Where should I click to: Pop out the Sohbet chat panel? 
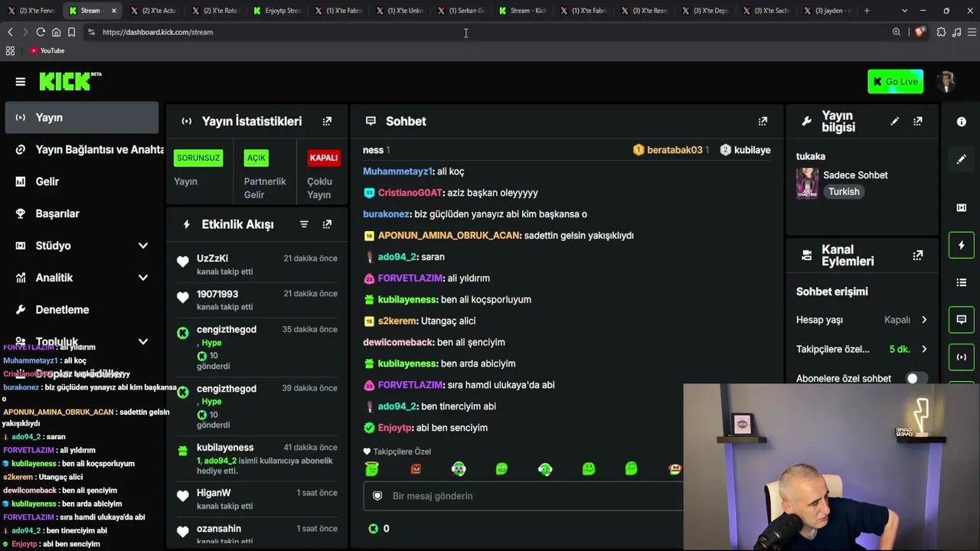[763, 121]
